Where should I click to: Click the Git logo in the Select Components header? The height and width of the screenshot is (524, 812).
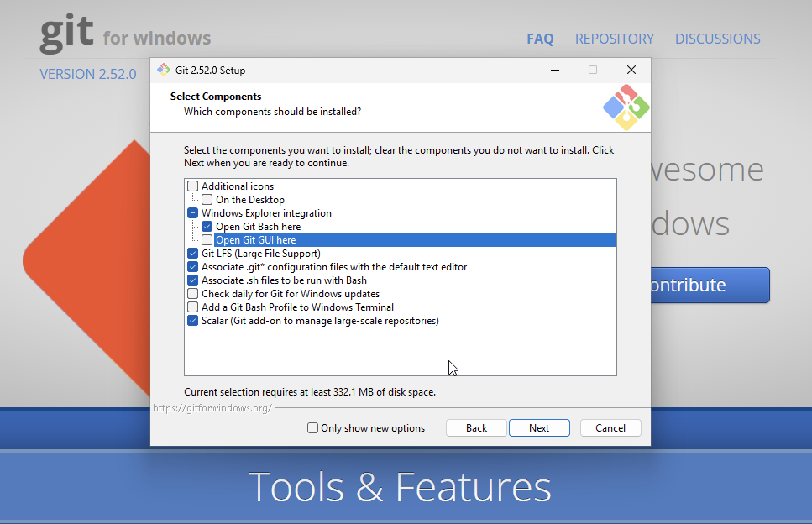point(626,107)
